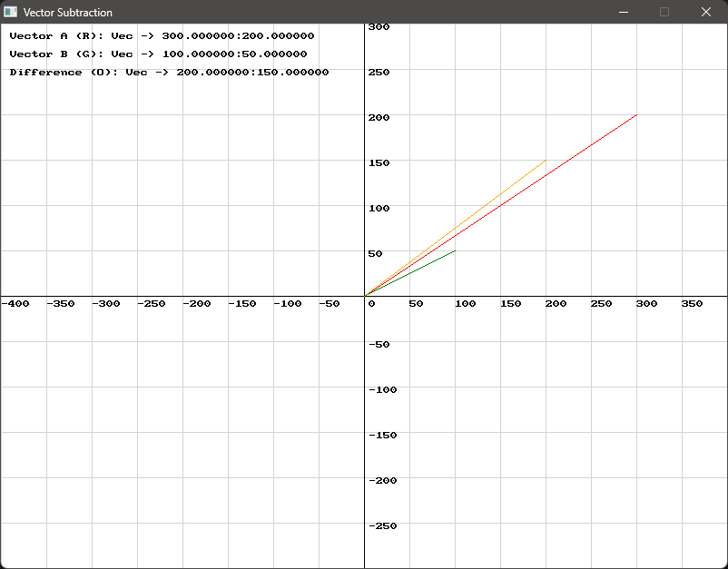
Task: Click the Vector Subtraction title bar text
Action: click(68, 12)
